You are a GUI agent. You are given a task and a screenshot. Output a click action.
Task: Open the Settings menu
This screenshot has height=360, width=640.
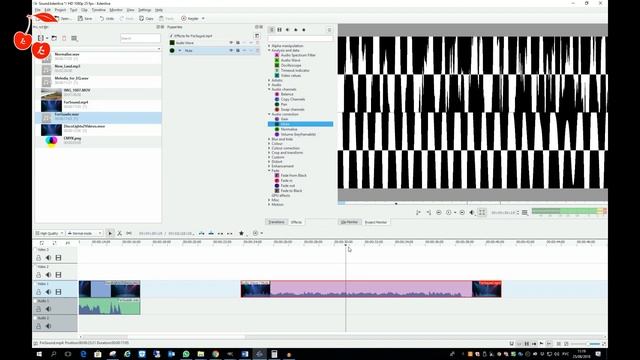144,10
